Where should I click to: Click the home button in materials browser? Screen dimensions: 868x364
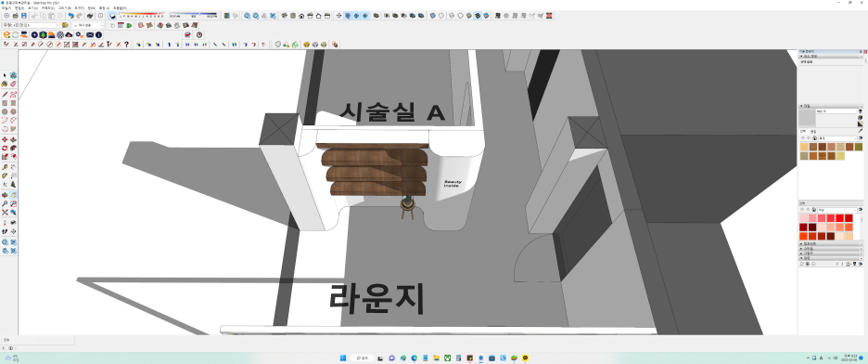click(814, 138)
